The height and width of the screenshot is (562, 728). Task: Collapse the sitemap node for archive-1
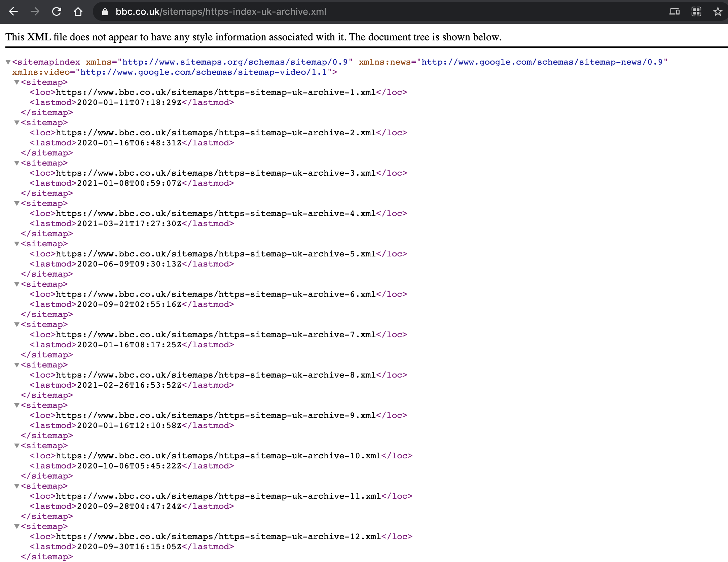click(17, 82)
